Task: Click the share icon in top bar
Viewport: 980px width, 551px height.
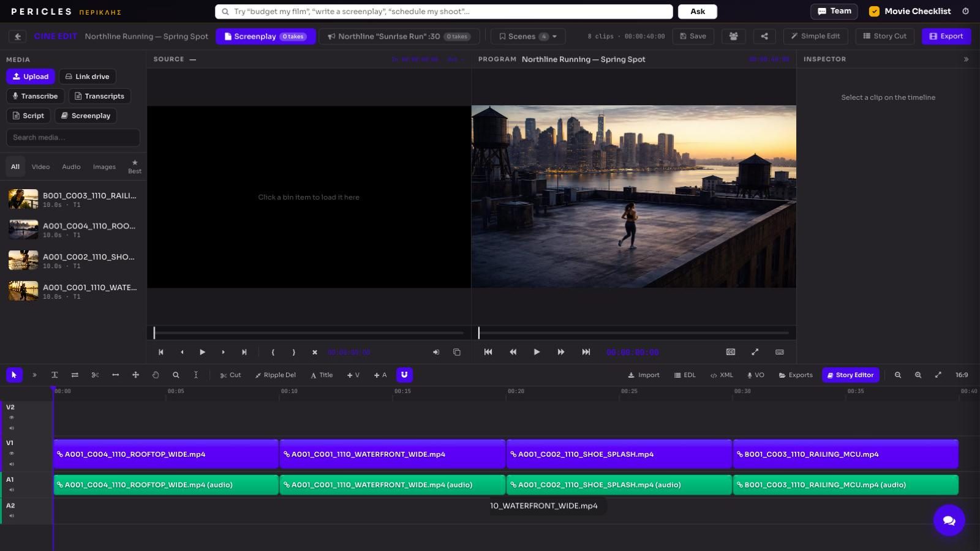Action: [764, 36]
